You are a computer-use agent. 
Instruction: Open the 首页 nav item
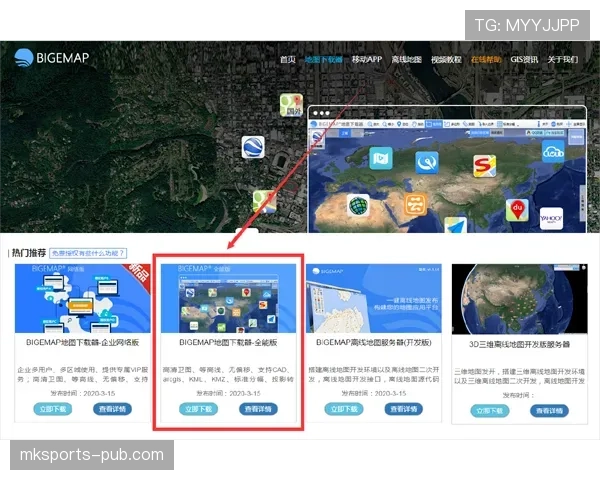click(x=288, y=59)
